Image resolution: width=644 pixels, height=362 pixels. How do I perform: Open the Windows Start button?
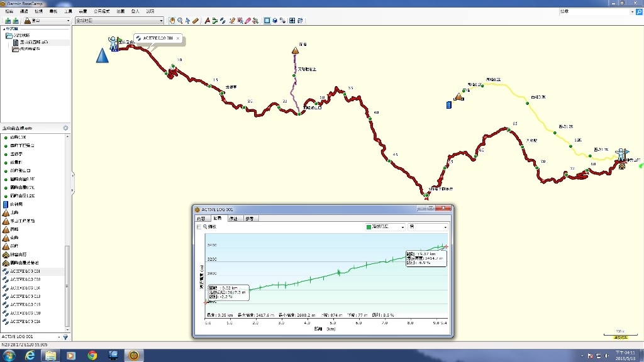click(9, 356)
